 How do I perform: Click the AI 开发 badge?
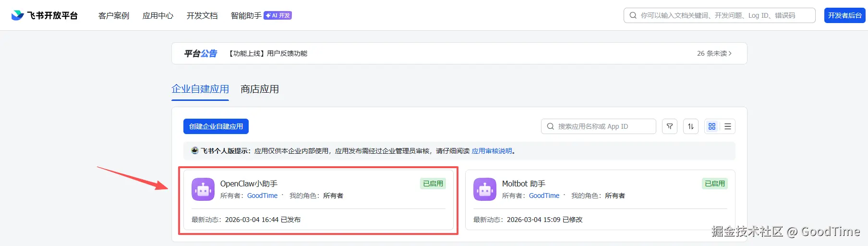tap(278, 15)
